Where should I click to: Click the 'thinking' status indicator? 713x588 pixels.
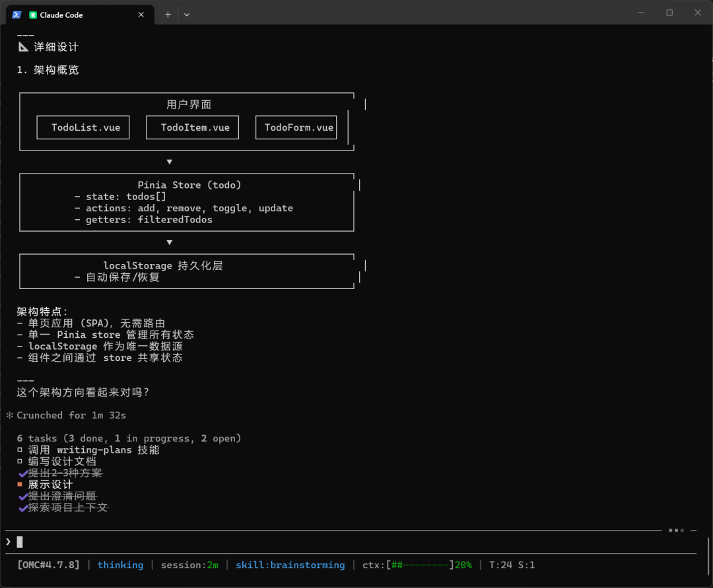(x=120, y=565)
